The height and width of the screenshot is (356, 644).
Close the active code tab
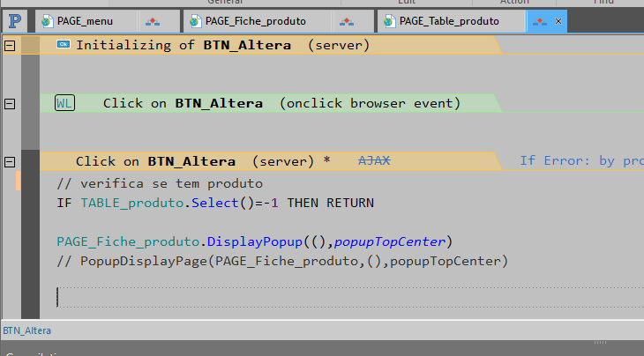[x=558, y=21]
